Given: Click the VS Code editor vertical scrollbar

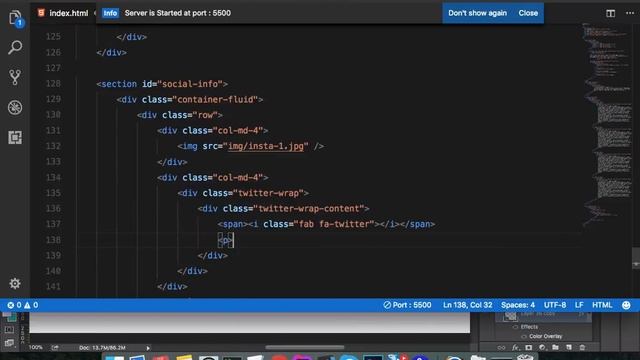Looking at the screenshot, I should click(636, 258).
